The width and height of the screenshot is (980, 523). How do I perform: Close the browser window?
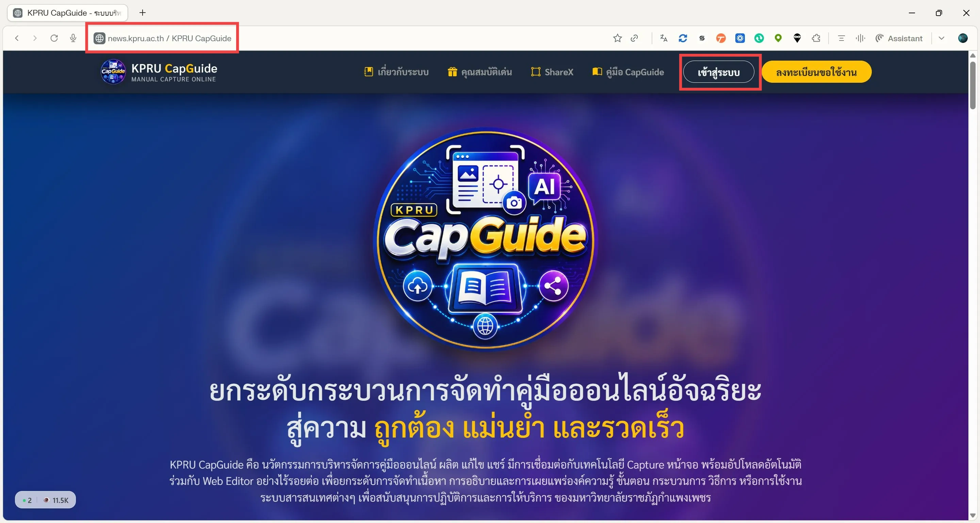tap(966, 13)
